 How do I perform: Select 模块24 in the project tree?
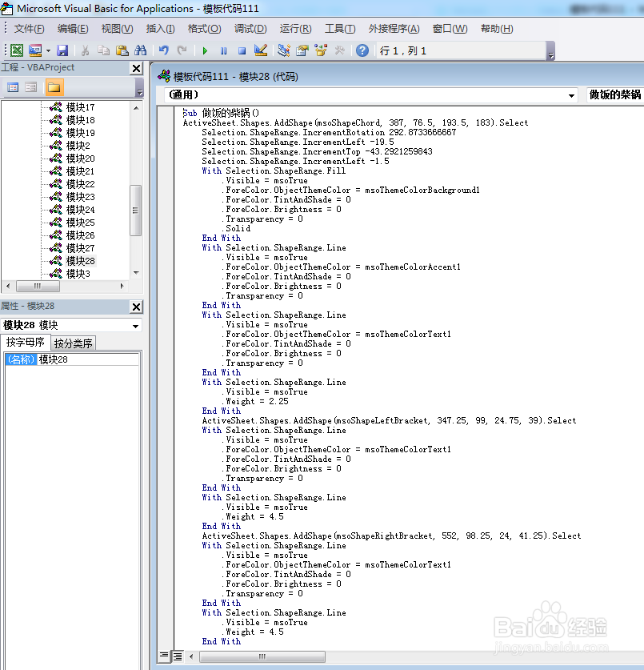(x=80, y=210)
